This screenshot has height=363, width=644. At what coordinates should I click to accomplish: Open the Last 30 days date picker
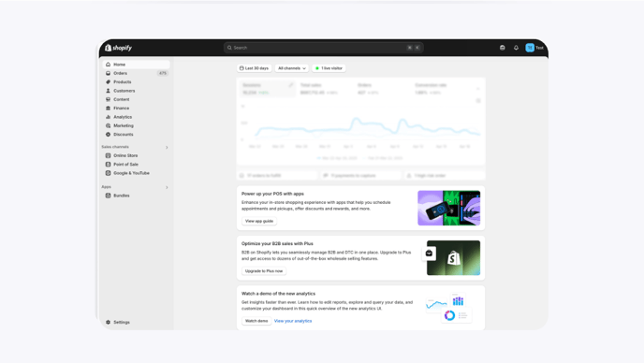[255, 68]
